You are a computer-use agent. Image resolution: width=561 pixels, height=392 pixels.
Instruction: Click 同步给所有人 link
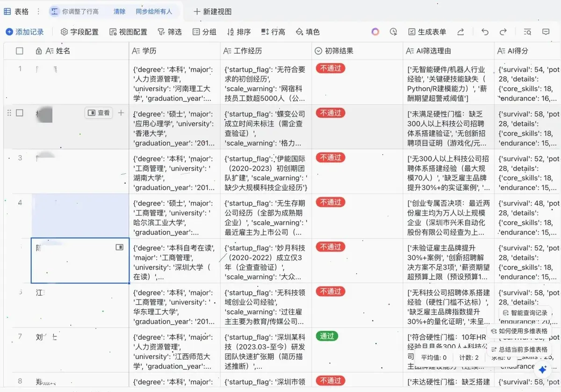[154, 11]
